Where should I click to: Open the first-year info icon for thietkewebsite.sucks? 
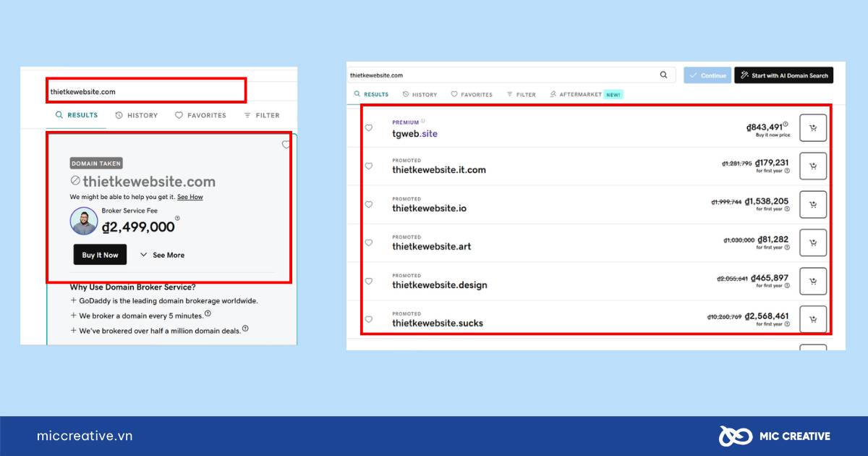point(787,324)
